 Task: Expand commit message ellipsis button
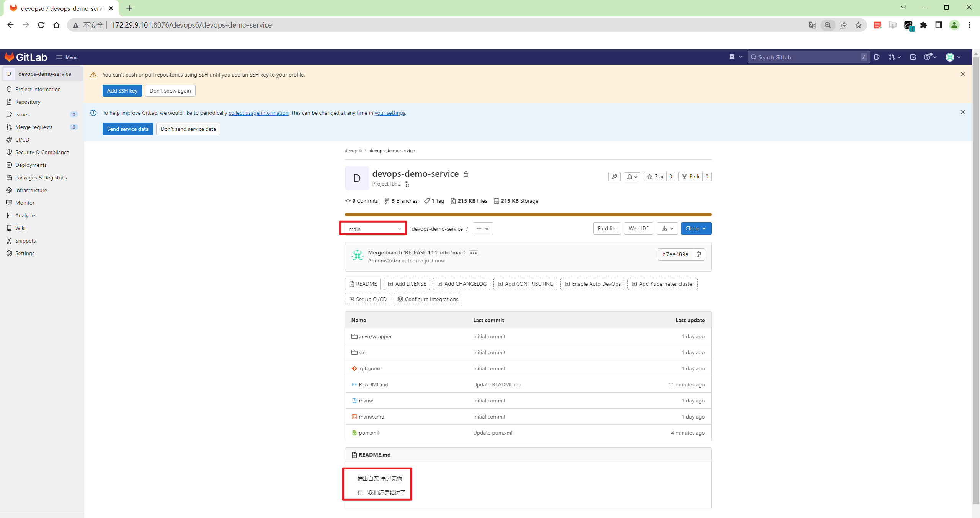[474, 253]
